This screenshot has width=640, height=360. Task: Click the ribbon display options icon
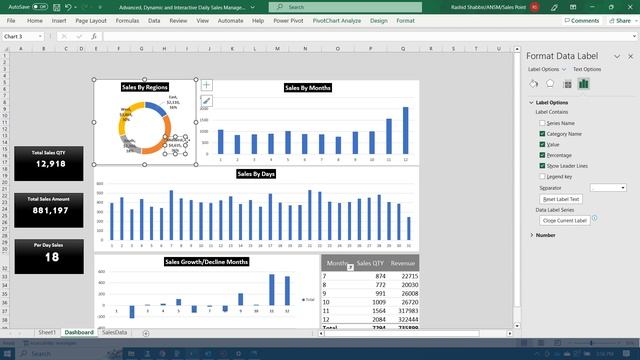coord(573,7)
